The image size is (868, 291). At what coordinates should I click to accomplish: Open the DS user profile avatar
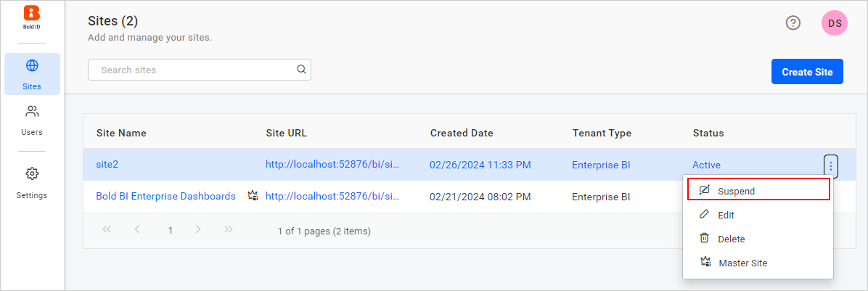(x=834, y=23)
